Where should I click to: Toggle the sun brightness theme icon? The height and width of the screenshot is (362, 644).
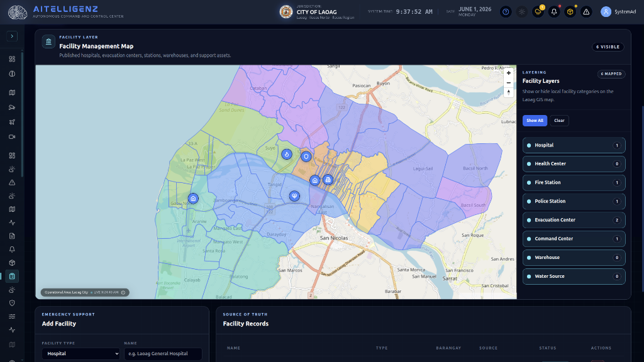(x=521, y=12)
